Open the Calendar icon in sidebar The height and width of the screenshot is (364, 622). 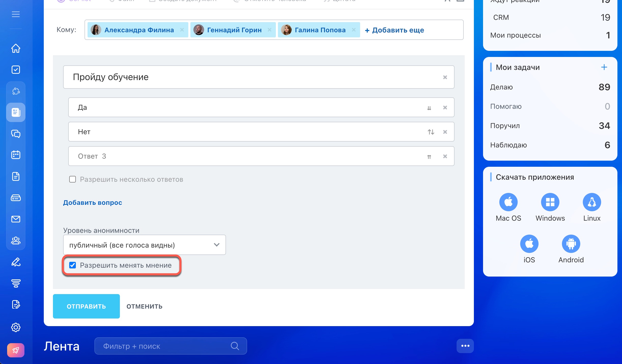point(16,155)
